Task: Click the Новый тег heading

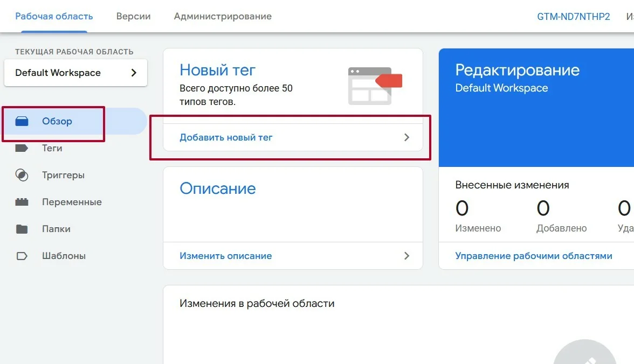Action: (218, 71)
